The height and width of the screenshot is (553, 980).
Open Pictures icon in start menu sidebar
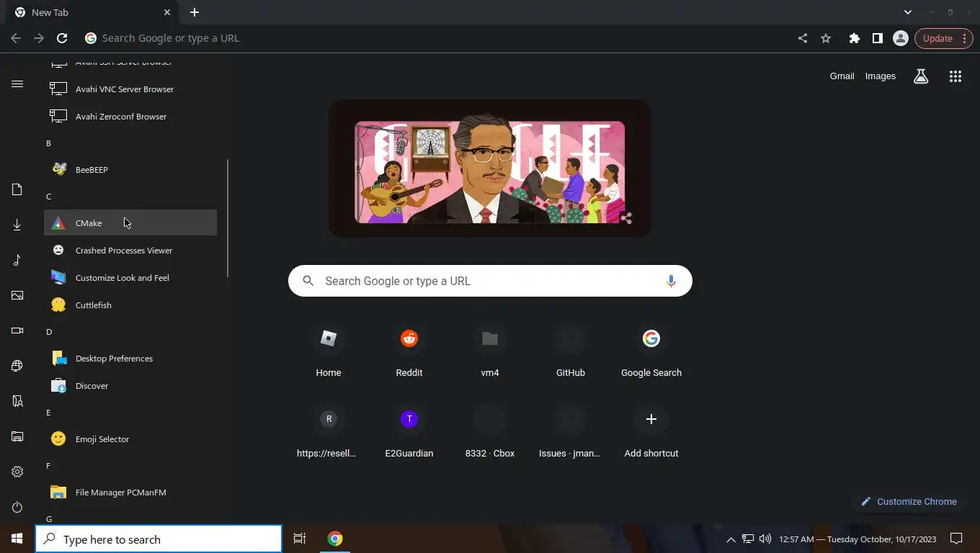[x=17, y=295]
